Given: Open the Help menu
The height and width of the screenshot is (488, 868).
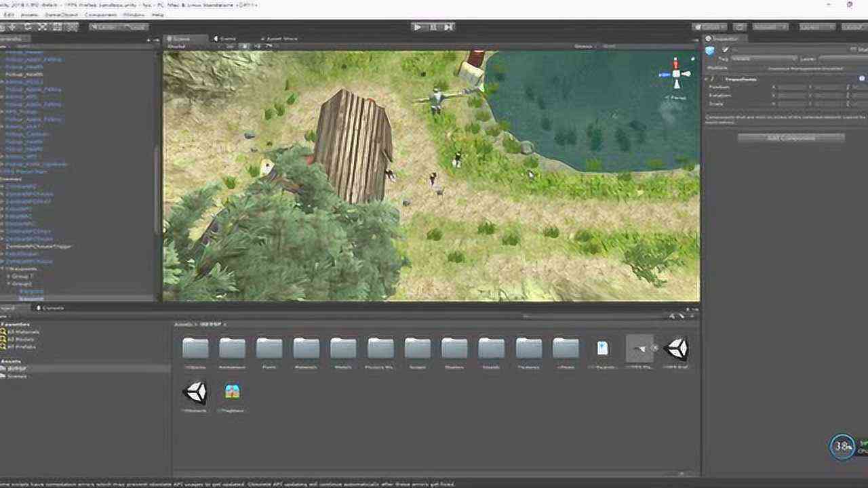Looking at the screenshot, I should tap(158, 14).
